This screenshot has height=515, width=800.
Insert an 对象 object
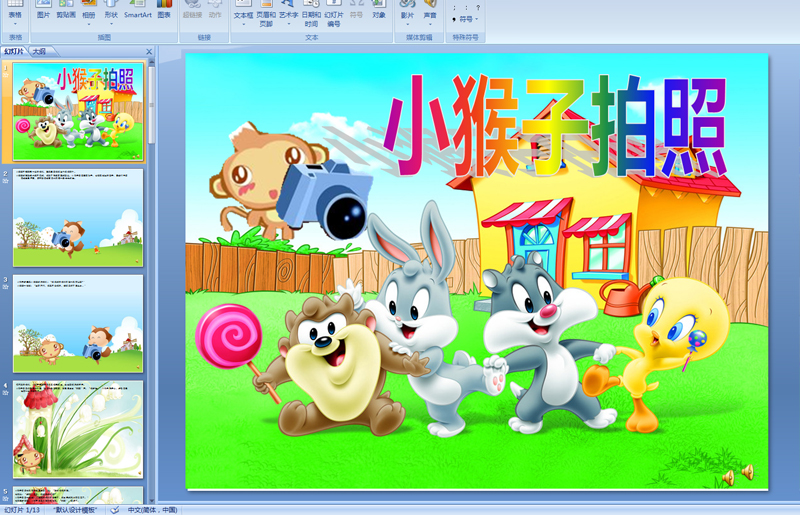[x=379, y=10]
